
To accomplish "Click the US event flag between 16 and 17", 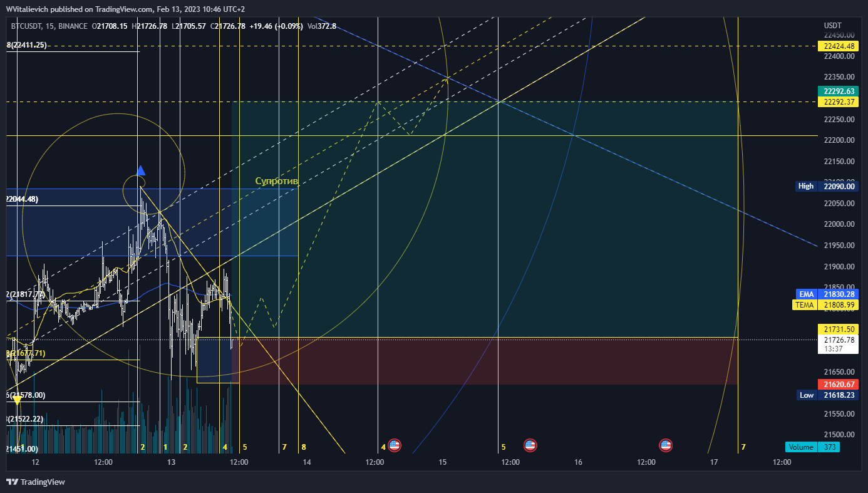I will (x=666, y=445).
